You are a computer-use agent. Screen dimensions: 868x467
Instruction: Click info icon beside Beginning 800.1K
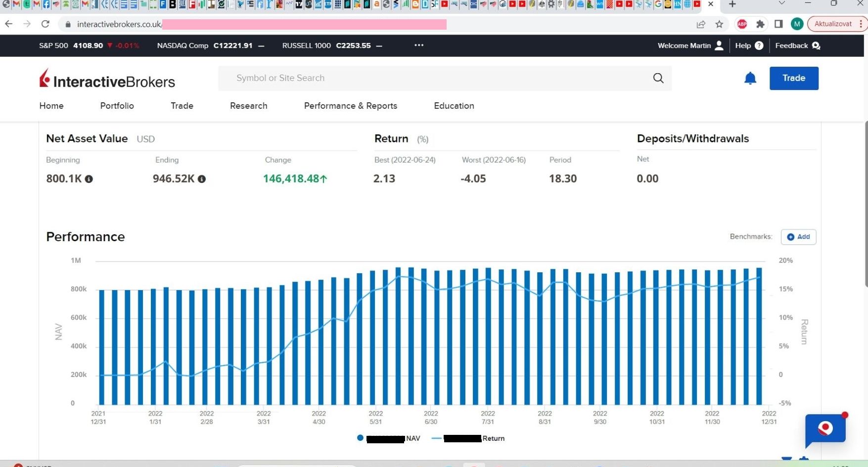coord(89,179)
